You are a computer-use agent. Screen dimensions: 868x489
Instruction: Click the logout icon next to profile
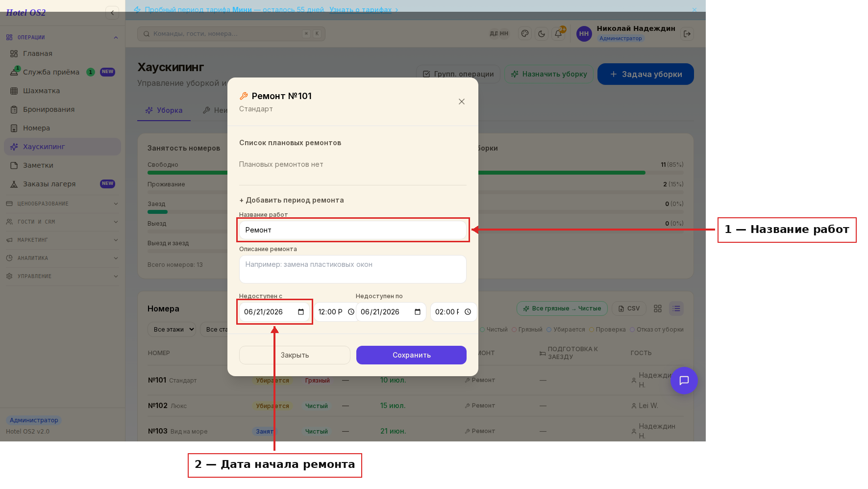pos(687,34)
